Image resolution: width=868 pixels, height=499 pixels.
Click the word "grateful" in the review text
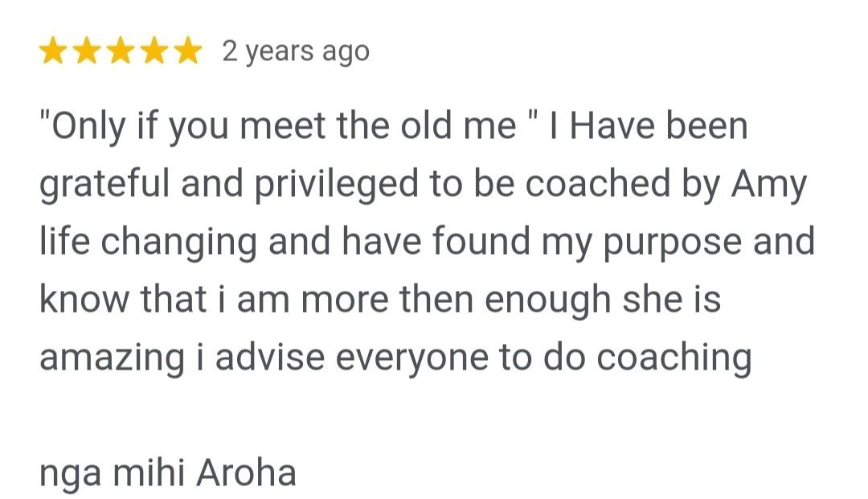pyautogui.click(x=104, y=186)
